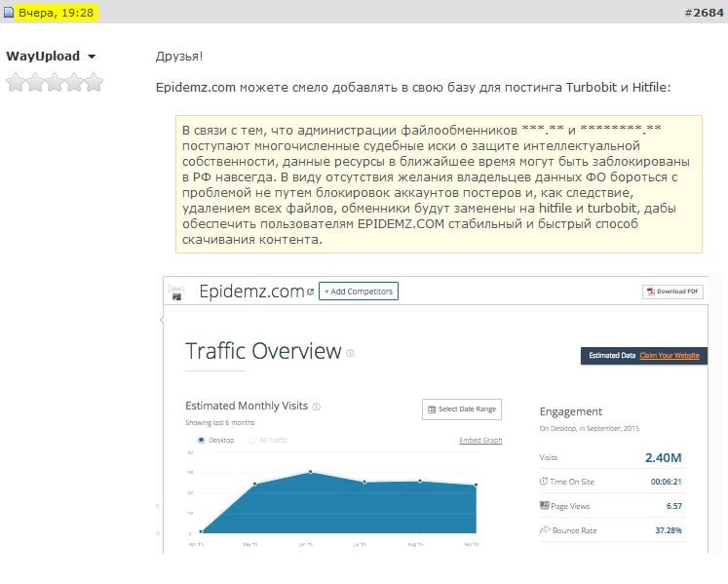Click the PDF icon in Download PDF

651,292
